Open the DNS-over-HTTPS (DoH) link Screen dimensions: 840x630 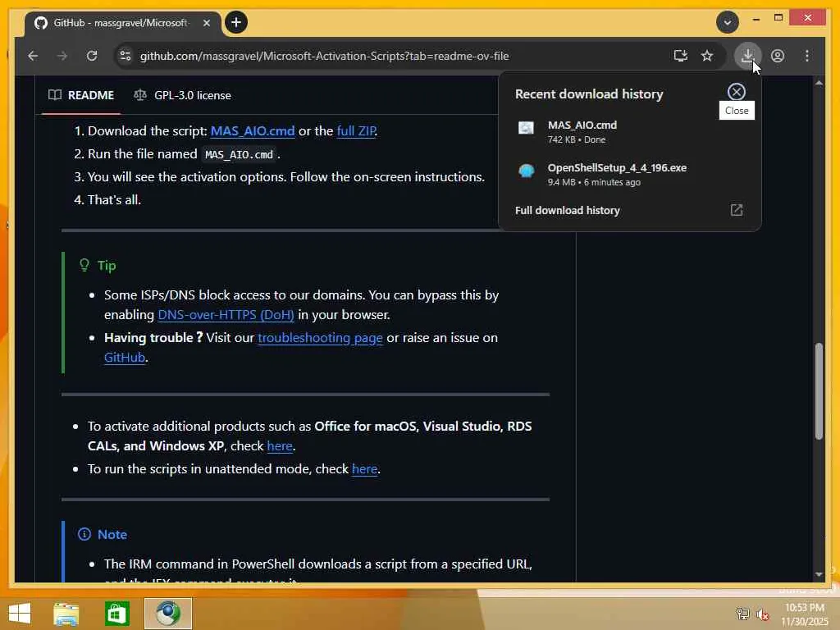226,314
